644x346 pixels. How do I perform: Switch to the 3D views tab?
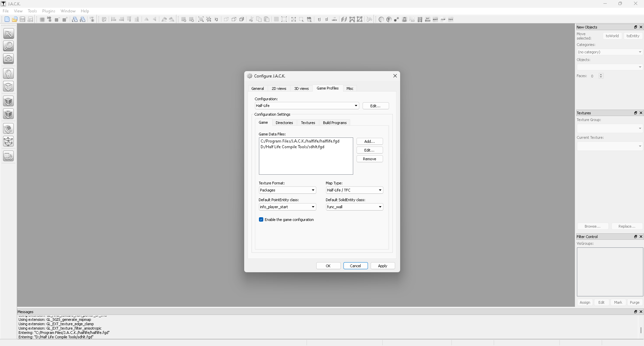(302, 89)
